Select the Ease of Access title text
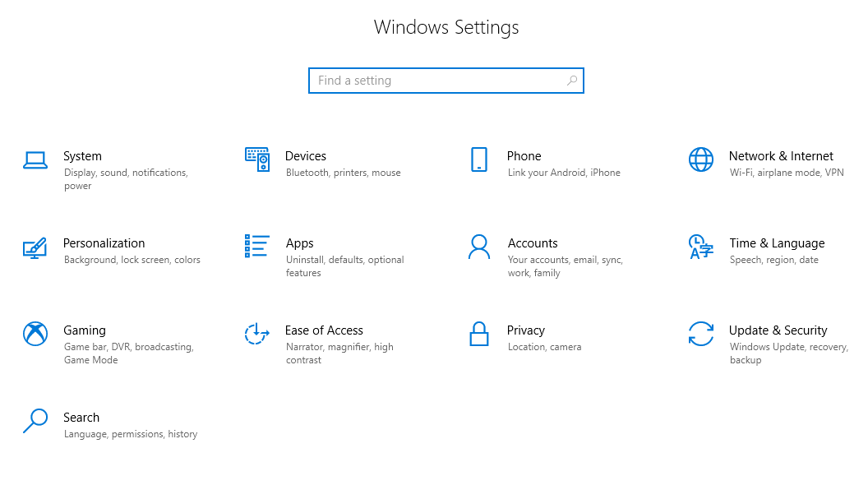868x485 pixels. [x=324, y=330]
